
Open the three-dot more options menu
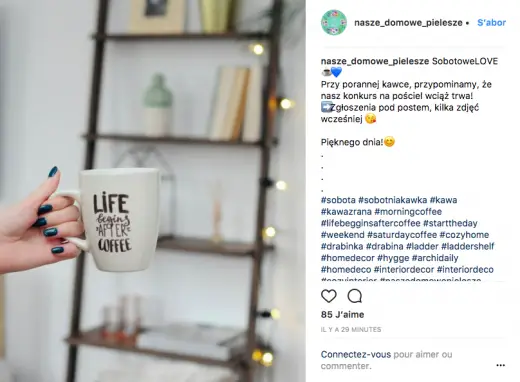pos(500,365)
